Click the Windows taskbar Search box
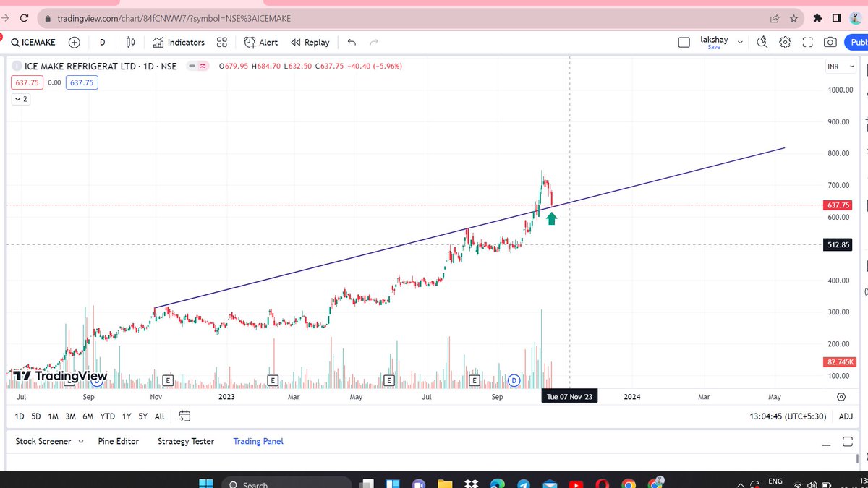The width and height of the screenshot is (868, 488). (286, 484)
